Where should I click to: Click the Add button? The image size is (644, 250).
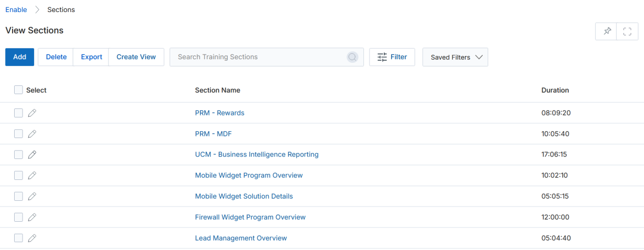click(x=19, y=57)
